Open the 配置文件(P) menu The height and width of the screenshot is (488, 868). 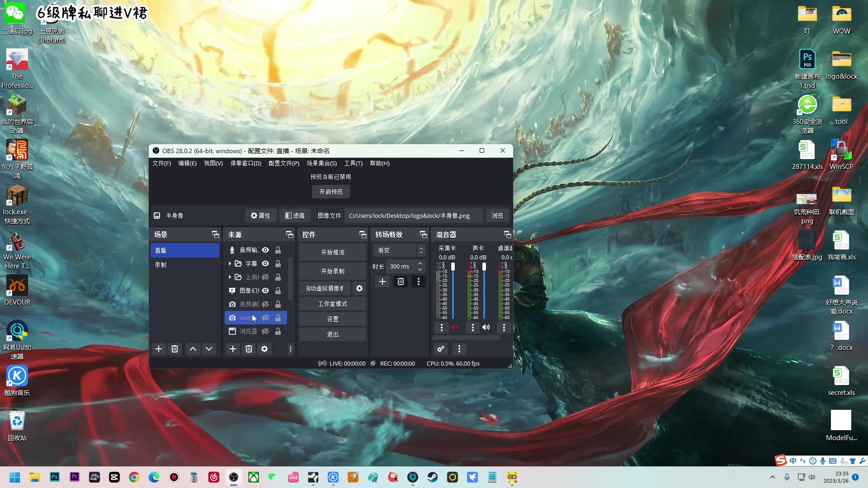[284, 163]
